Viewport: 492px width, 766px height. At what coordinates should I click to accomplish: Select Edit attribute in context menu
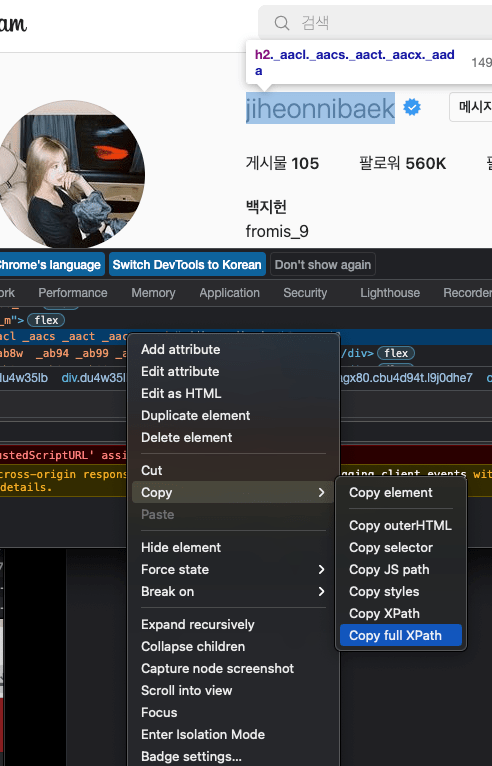point(234,371)
